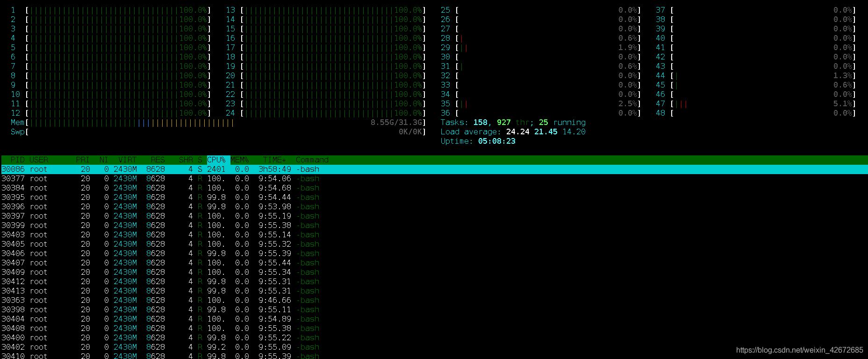Viewport: 868px width, 359px height.
Task: Click the NI column header
Action: (x=104, y=160)
